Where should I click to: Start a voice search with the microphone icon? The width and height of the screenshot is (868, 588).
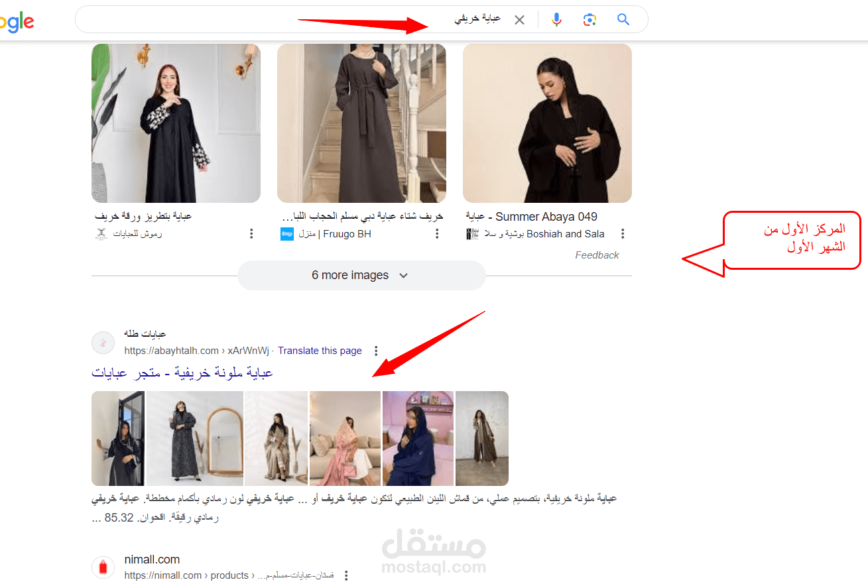556,19
